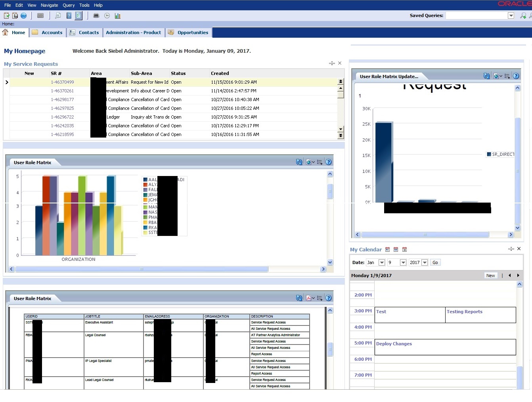Open the Query menu
Image resolution: width=532 pixels, height=402 pixels.
(69, 5)
